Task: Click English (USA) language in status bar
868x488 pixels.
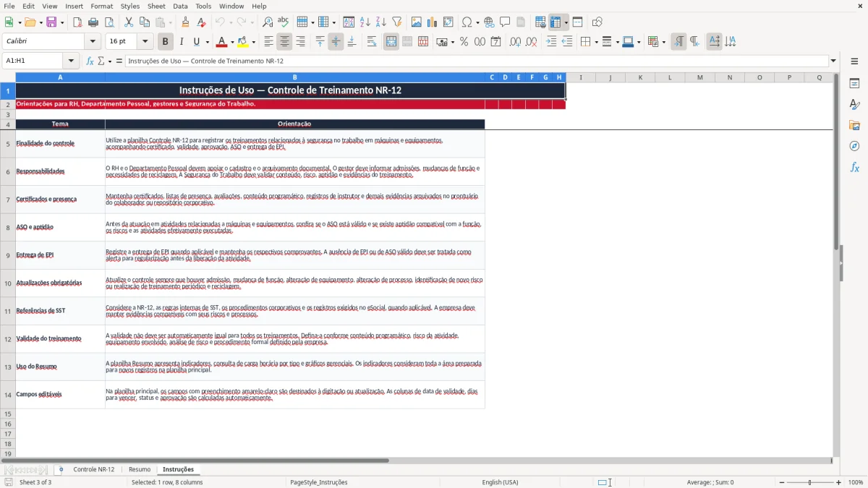Action: 501,482
